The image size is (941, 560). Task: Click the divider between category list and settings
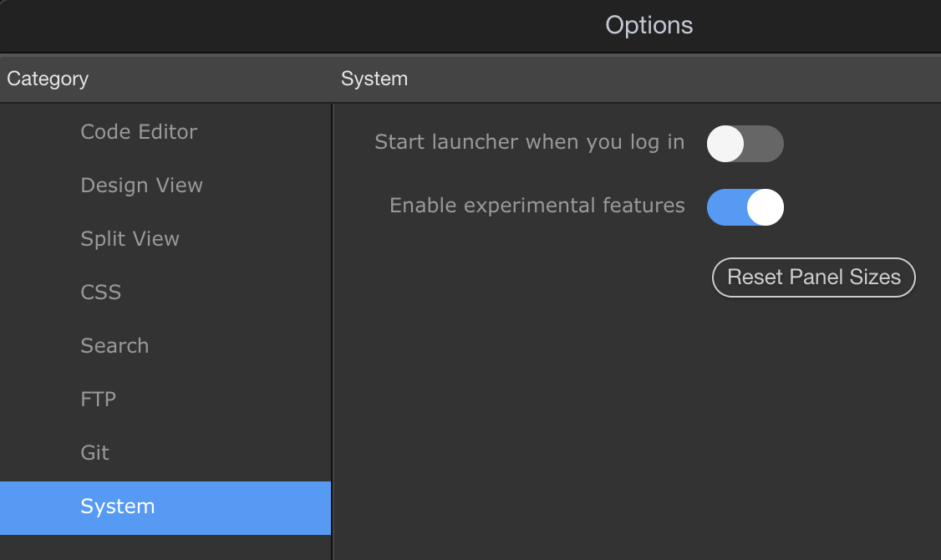[x=333, y=334]
